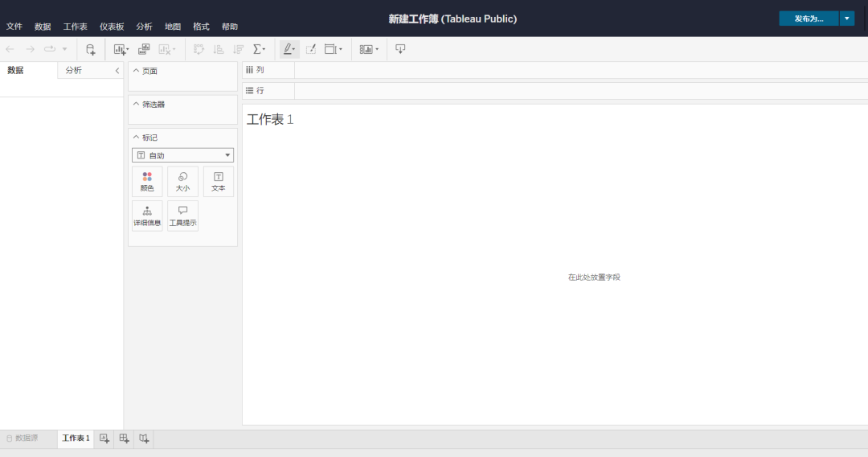868x457 pixels.
Task: Click the 文本 marks button
Action: (x=218, y=182)
